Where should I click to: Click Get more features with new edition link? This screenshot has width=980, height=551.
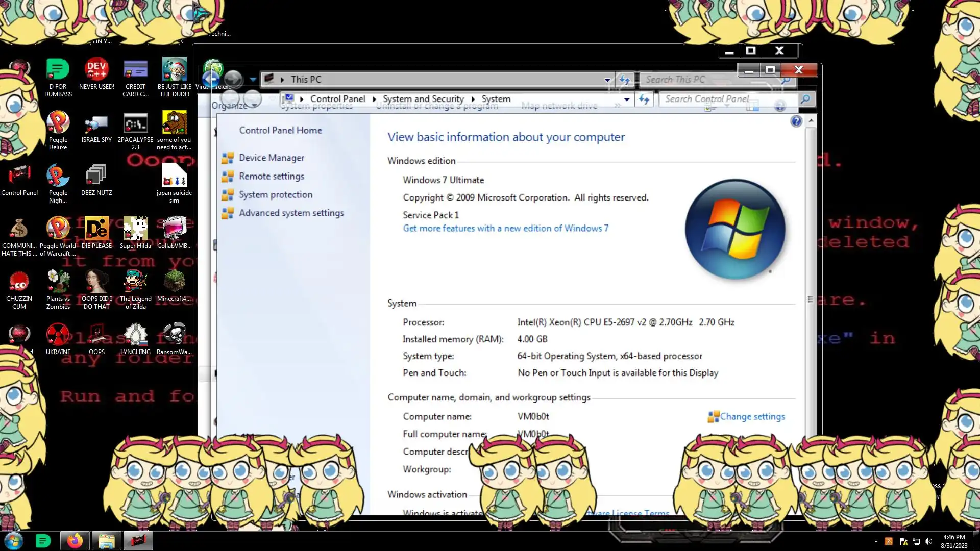pyautogui.click(x=505, y=229)
